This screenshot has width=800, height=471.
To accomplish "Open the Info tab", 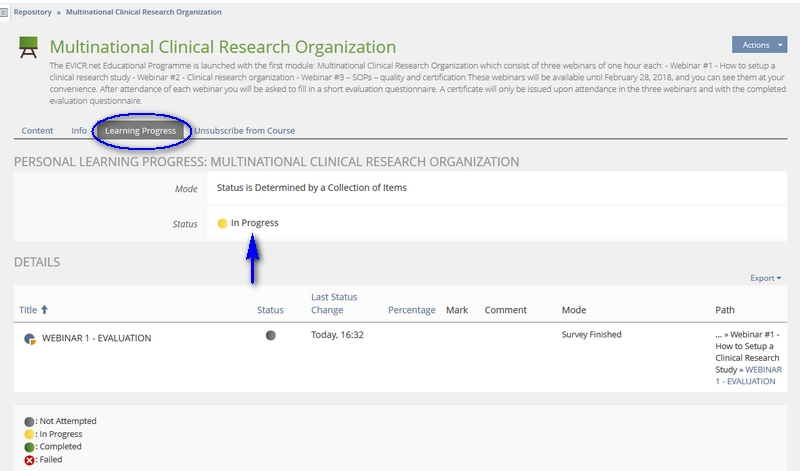I will click(79, 131).
